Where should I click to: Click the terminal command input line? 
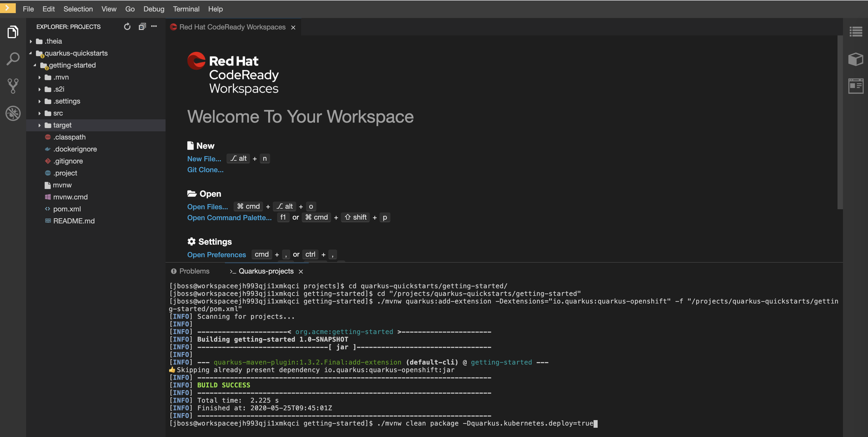383,423
